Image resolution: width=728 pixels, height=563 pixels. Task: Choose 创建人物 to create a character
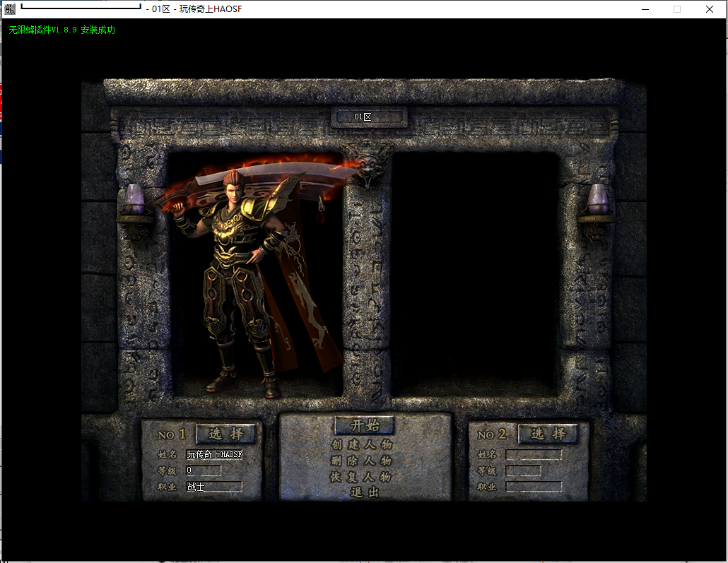pos(361,445)
